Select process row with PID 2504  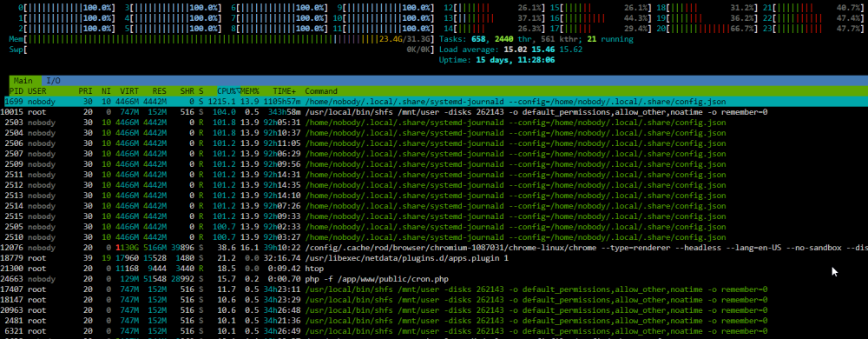point(434,133)
